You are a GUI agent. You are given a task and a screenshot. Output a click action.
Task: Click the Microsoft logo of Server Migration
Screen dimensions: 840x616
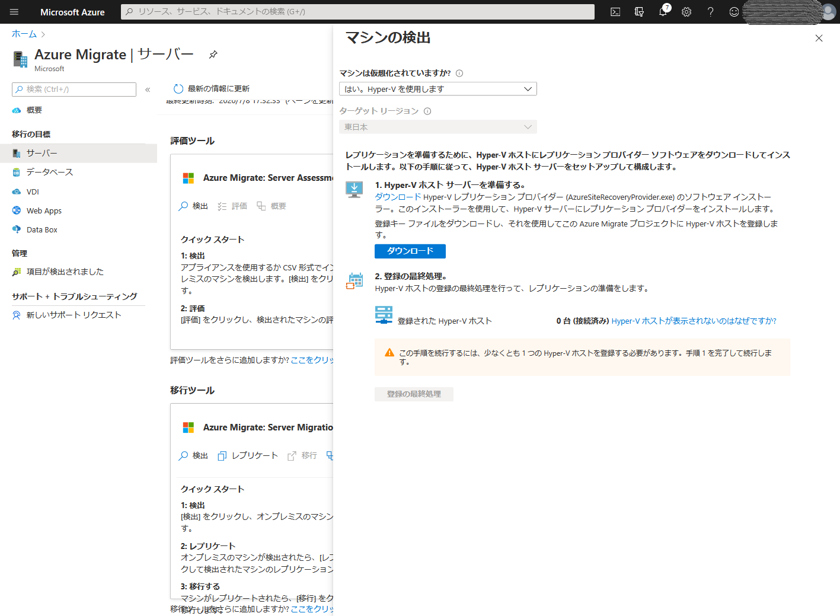coord(189,427)
